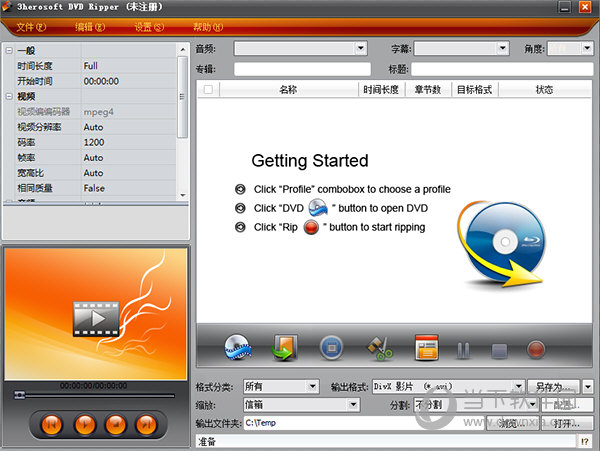The width and height of the screenshot is (600, 451).
Task: Click the preview player's next-frame button
Action: [x=147, y=424]
